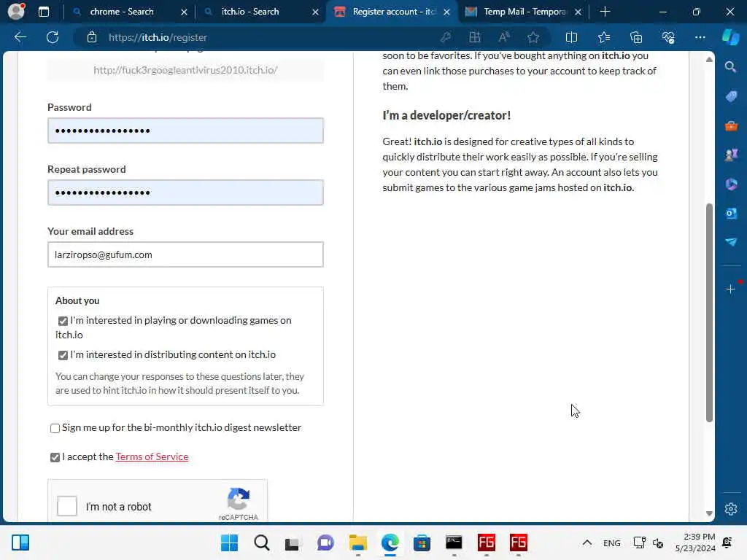This screenshot has height=560, width=747.
Task: Click scrollbar down arrow
Action: (x=709, y=513)
